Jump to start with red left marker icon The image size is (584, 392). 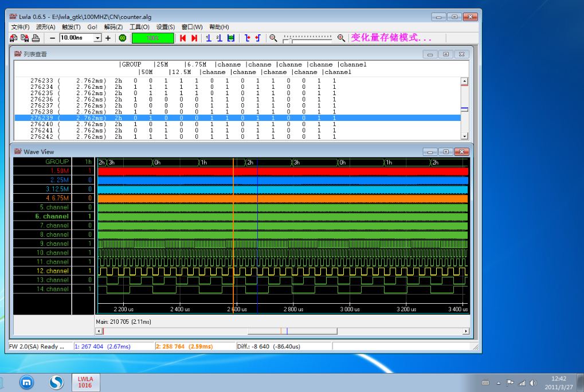(183, 38)
